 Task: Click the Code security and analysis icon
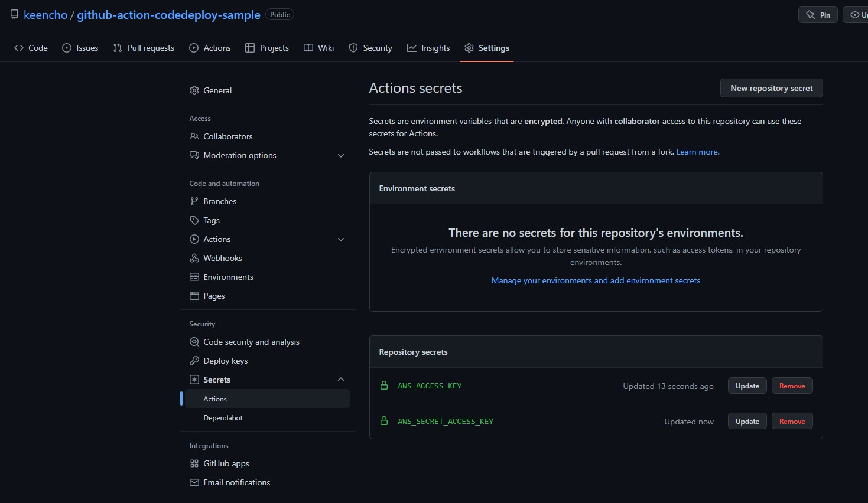194,342
